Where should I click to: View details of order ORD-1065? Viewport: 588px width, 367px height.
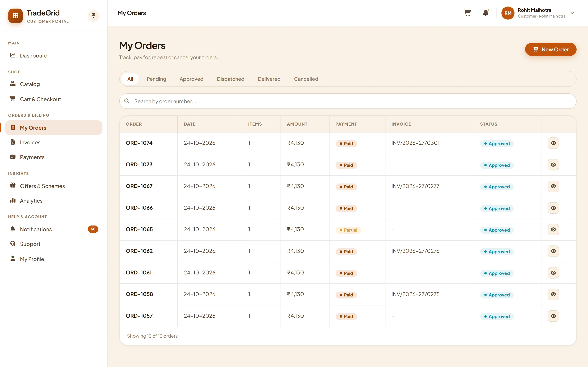coord(553,229)
